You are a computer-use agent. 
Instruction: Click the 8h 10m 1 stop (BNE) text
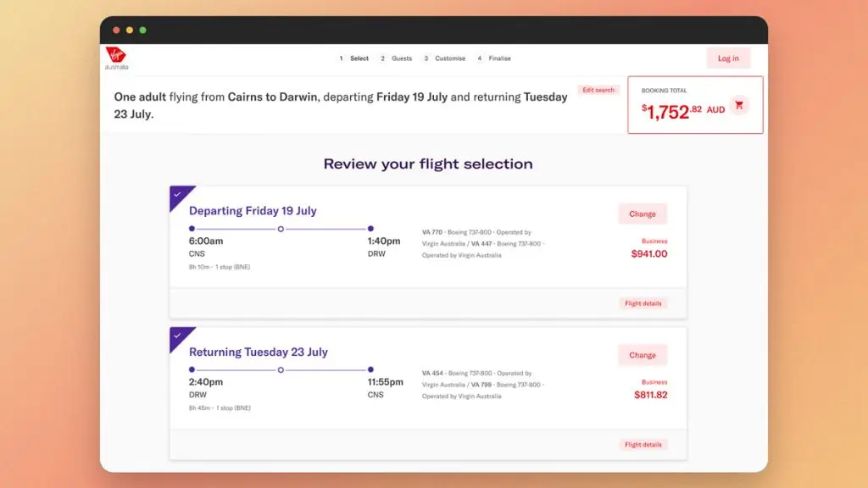coord(220,267)
